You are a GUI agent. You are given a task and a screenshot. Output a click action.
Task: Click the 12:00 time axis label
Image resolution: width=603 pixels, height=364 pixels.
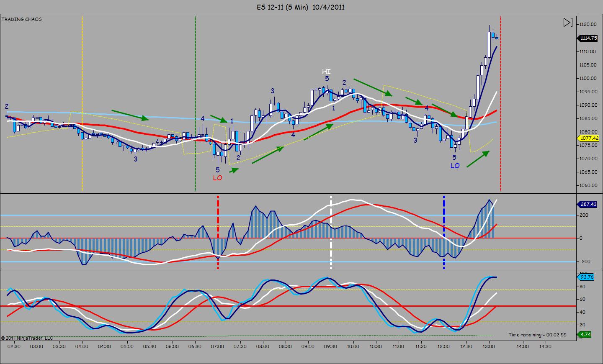click(443, 346)
